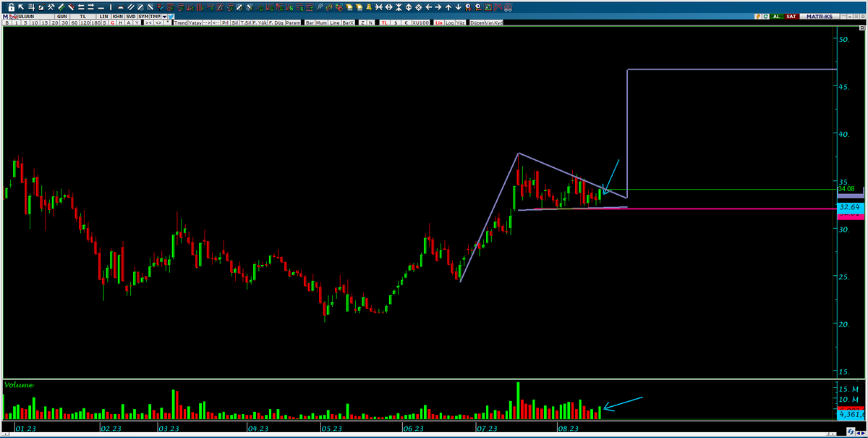Click the black color swatch after Y

142,22
